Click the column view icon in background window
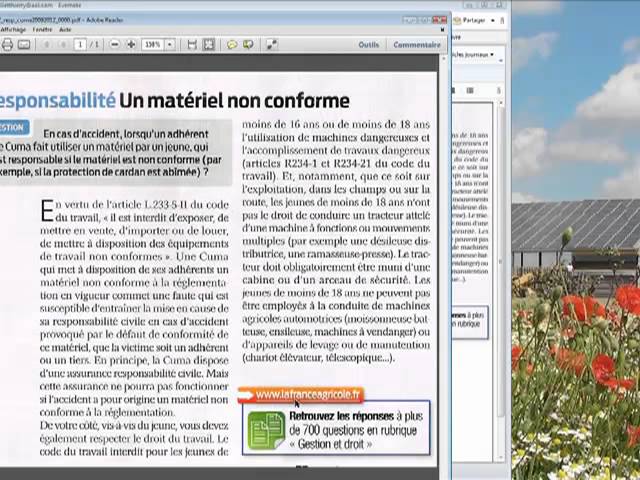 pos(470,91)
